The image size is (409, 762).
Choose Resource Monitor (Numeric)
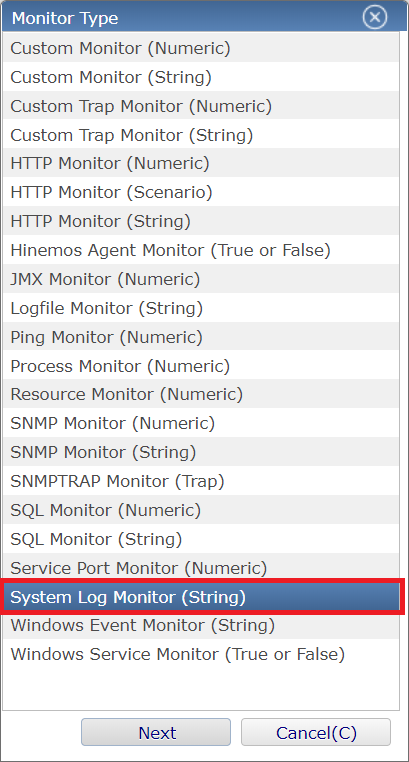coord(201,395)
